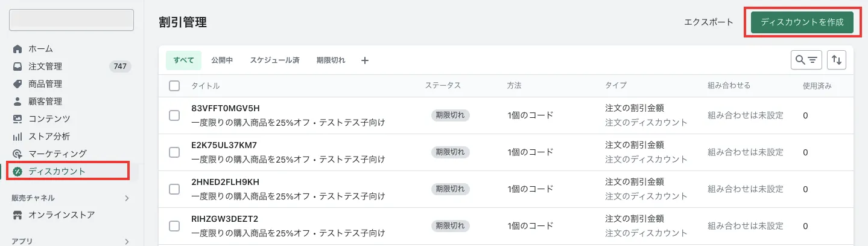Add a new view with plus button

364,60
